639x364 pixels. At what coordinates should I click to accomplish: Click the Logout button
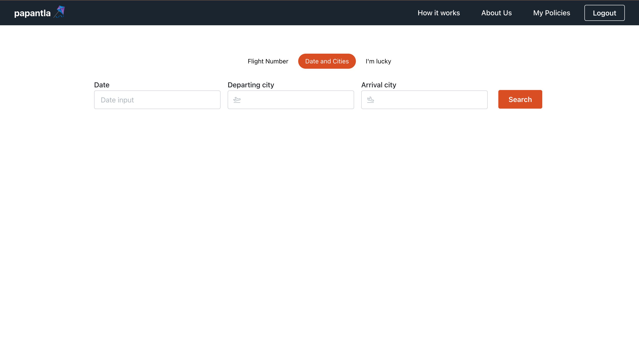pyautogui.click(x=604, y=13)
